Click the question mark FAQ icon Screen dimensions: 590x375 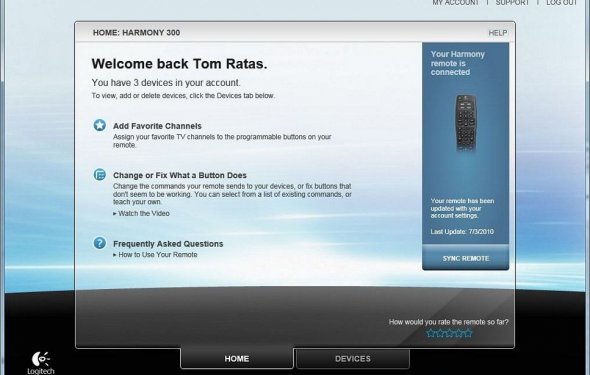tap(100, 243)
